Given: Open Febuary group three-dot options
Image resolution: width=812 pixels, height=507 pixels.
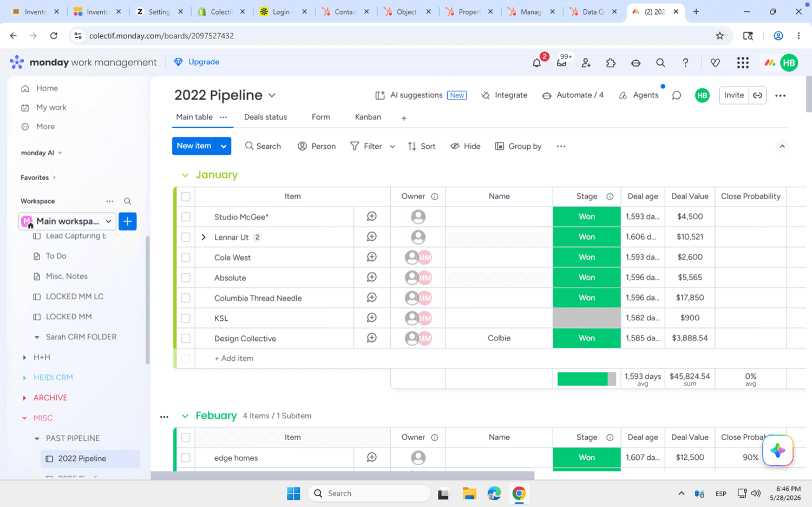Looking at the screenshot, I should point(164,417).
